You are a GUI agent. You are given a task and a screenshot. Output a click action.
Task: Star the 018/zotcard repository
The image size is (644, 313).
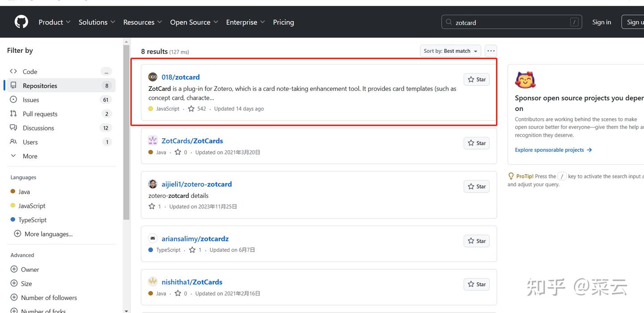476,80
